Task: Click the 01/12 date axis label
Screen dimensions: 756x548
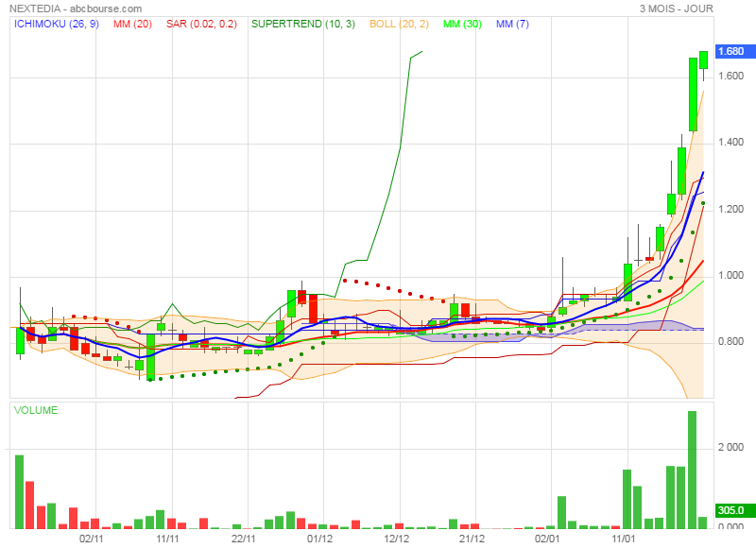Action: click(x=319, y=539)
